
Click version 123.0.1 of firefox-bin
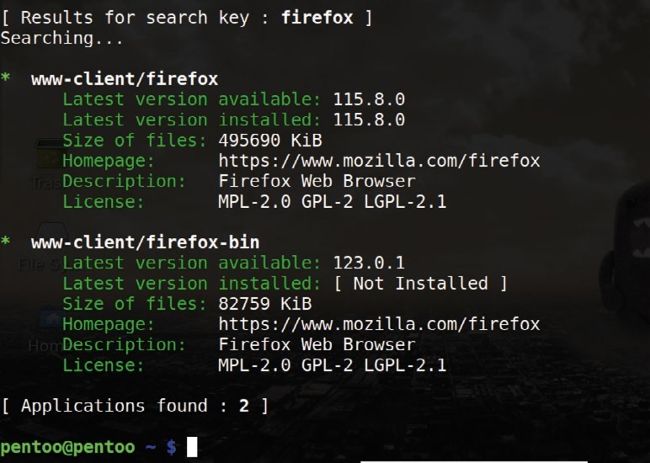point(368,263)
